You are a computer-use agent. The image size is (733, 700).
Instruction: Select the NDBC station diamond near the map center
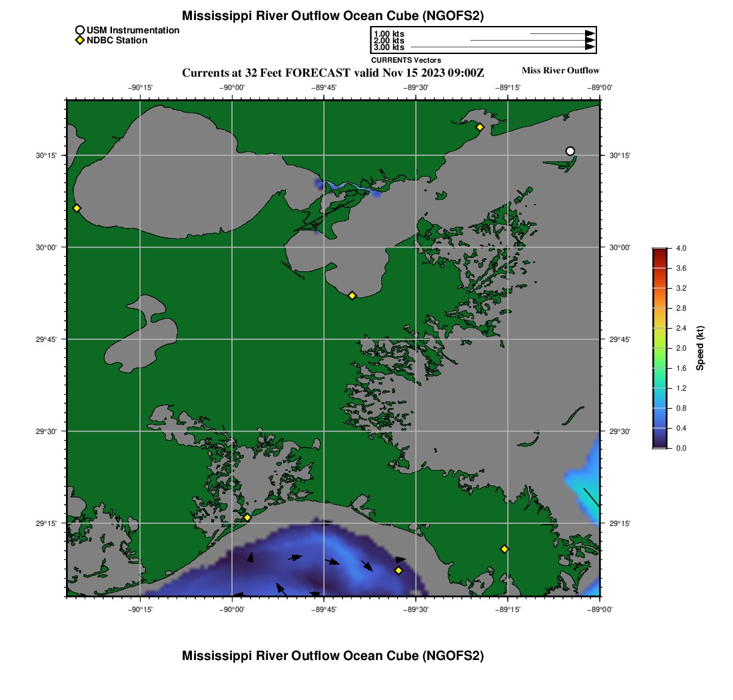pyautogui.click(x=352, y=295)
